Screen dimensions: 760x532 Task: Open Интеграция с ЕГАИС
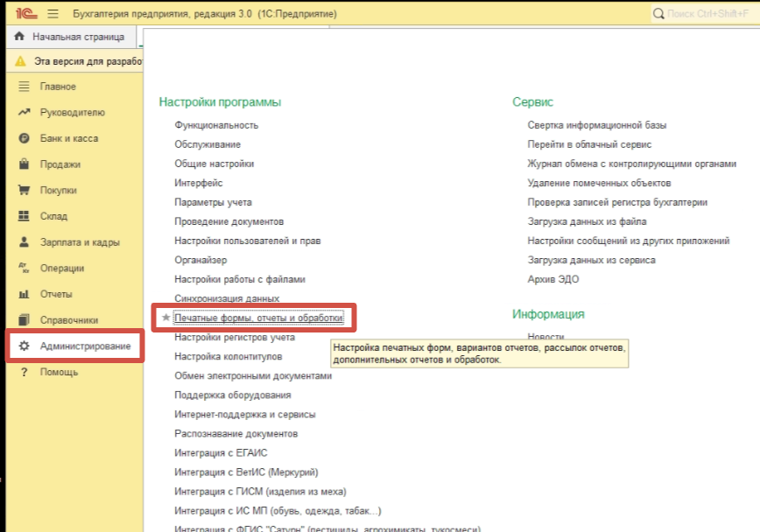coord(221,452)
